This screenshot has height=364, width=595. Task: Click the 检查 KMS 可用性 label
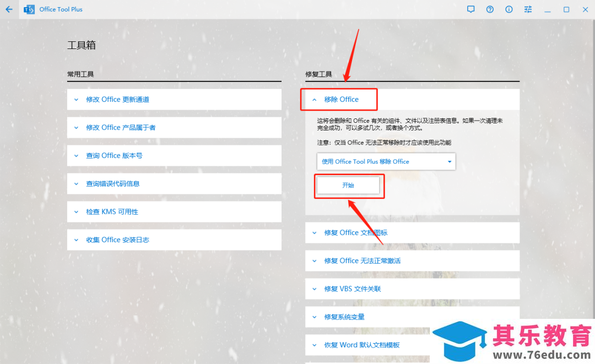coord(112,211)
